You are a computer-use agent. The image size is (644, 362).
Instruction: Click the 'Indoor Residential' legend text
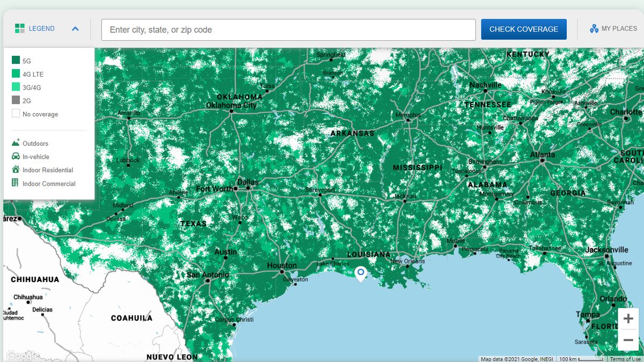tap(48, 170)
